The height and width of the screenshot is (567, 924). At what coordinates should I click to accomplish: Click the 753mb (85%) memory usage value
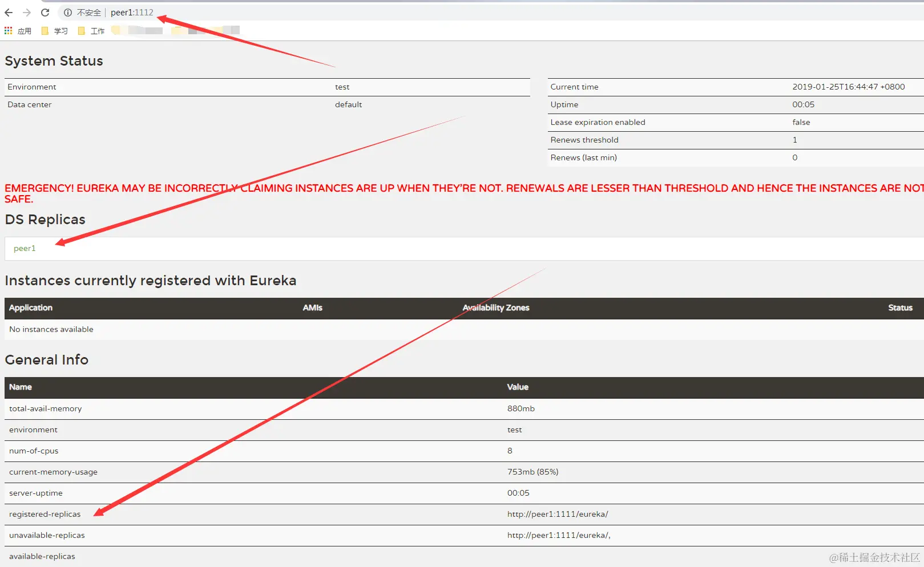click(533, 472)
